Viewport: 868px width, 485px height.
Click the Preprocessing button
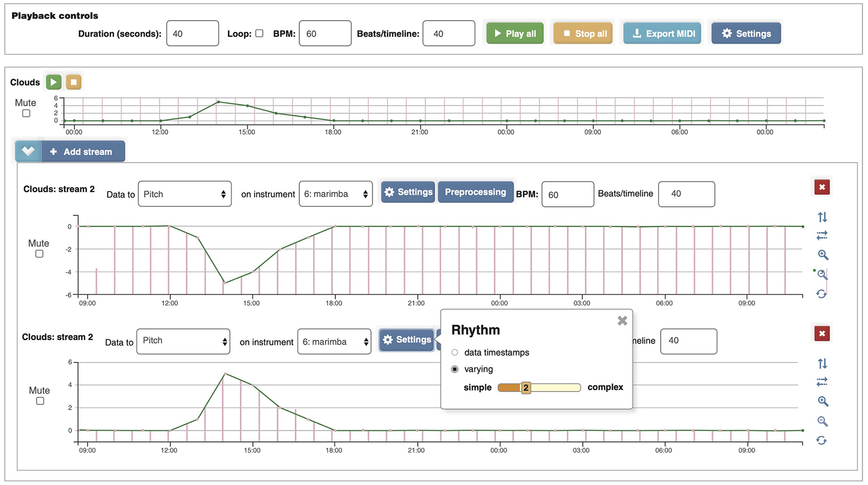point(475,192)
